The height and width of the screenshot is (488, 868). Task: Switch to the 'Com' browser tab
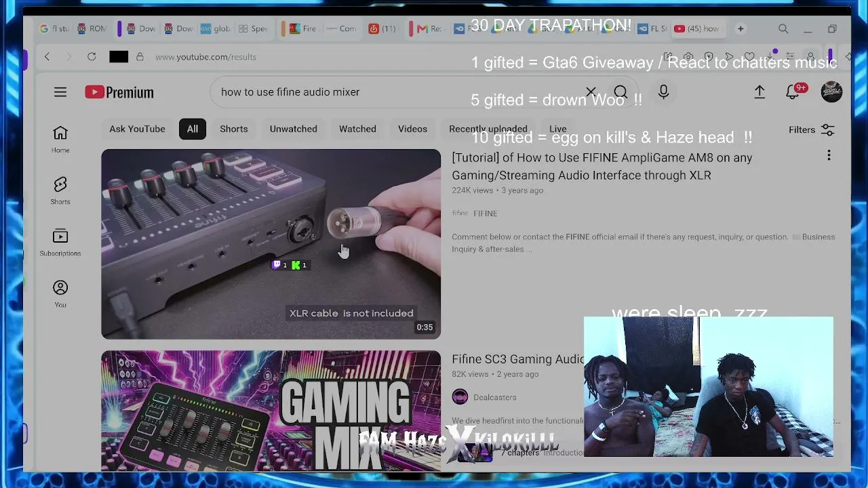pos(341,28)
